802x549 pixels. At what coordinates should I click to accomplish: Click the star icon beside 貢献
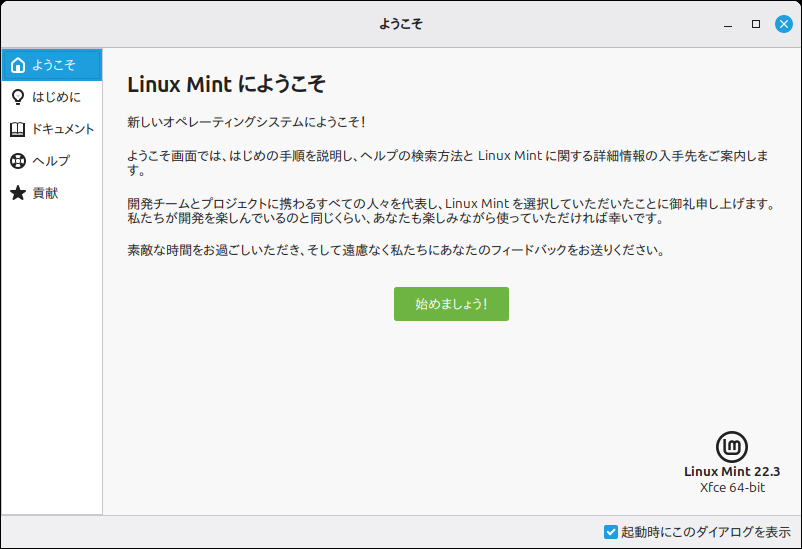pos(18,193)
